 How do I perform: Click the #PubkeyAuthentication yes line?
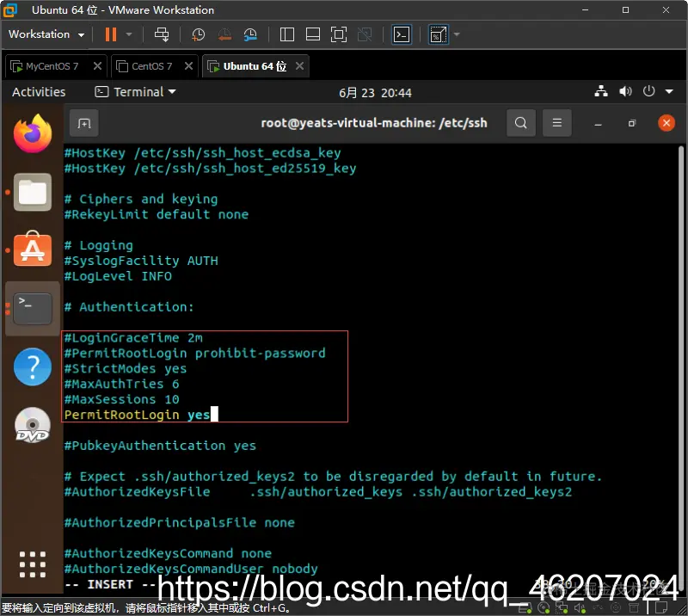160,446
